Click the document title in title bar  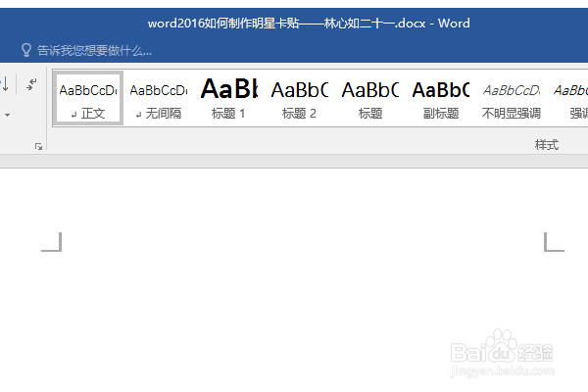(309, 24)
